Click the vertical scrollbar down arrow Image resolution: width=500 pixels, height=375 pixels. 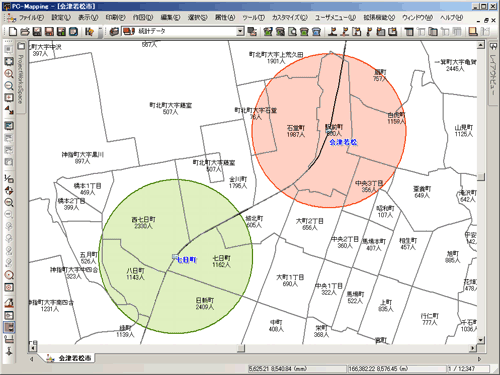point(481,340)
